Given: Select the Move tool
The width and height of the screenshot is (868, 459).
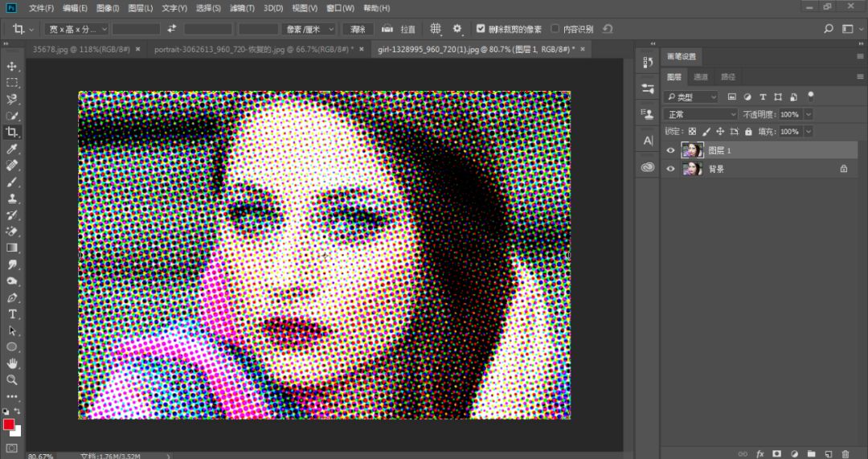Looking at the screenshot, I should tap(12, 66).
